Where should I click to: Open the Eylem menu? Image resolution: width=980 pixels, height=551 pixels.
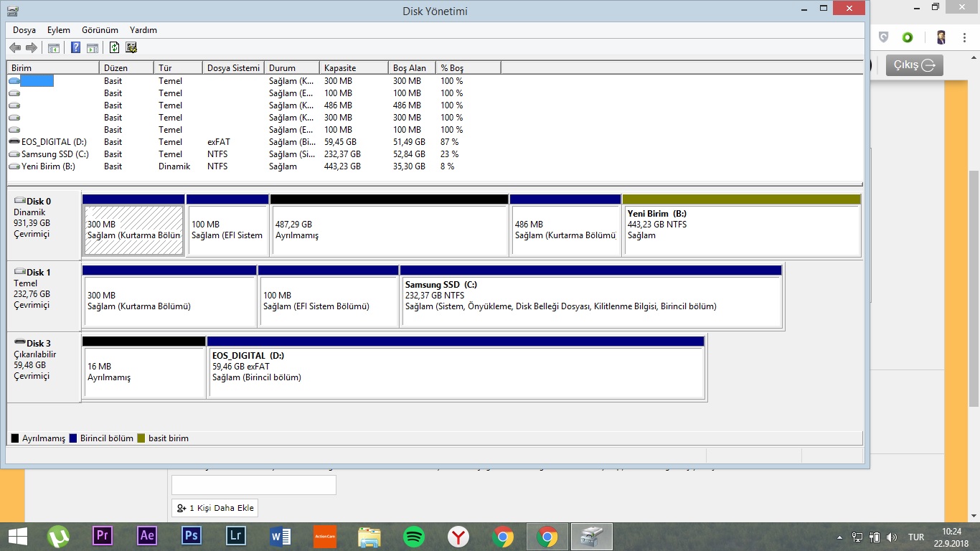click(x=59, y=30)
